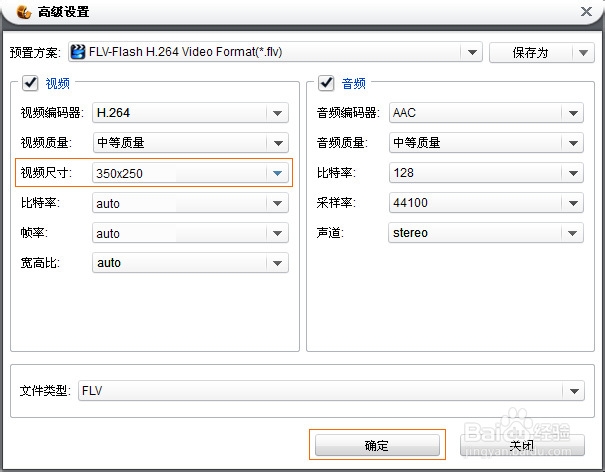This screenshot has width=605, height=472.
Task: Open the 声道 stereo dropdown
Action: [486, 233]
